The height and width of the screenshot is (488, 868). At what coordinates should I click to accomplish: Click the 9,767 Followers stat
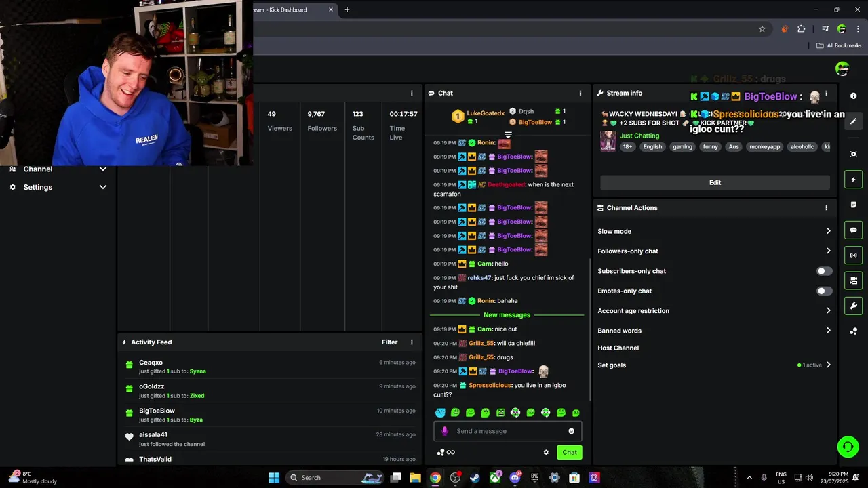pyautogui.click(x=321, y=121)
